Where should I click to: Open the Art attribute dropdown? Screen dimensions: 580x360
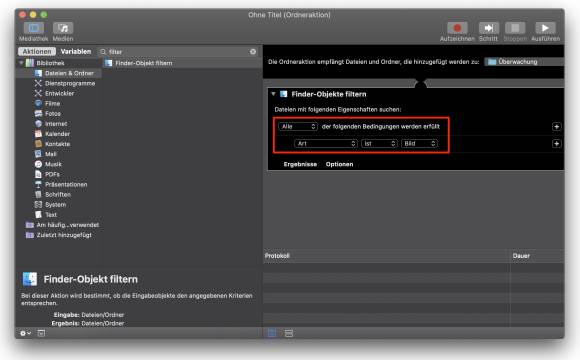coord(326,144)
